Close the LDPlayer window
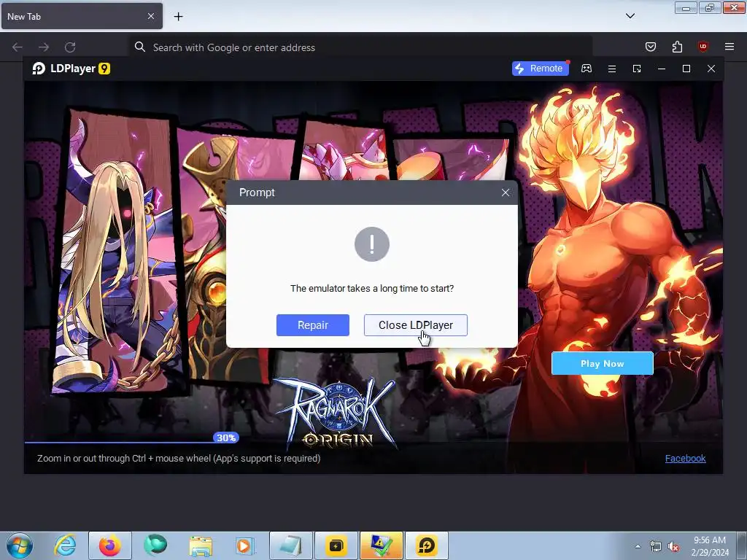 [711, 69]
